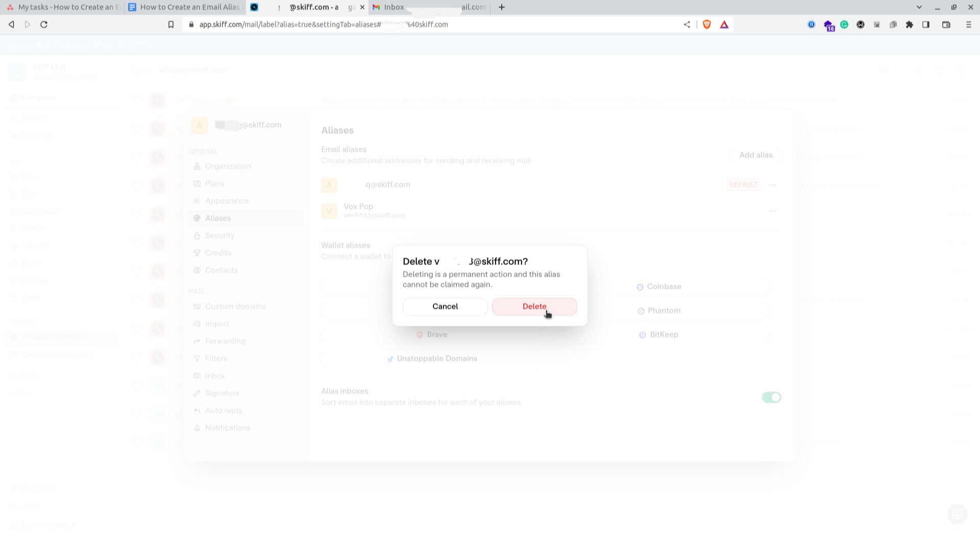Screen dimensions: 980x537
Task: Open options menu for the Vox Pop alias
Action: [772, 211]
